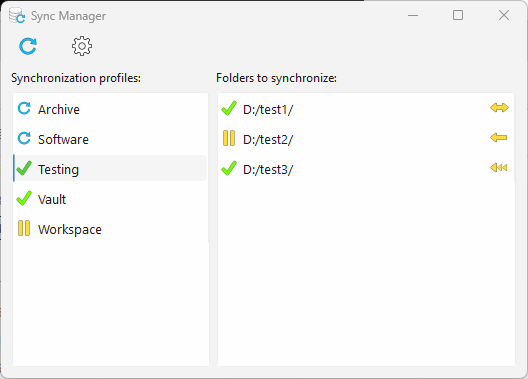Open settings via the gear icon

point(82,46)
